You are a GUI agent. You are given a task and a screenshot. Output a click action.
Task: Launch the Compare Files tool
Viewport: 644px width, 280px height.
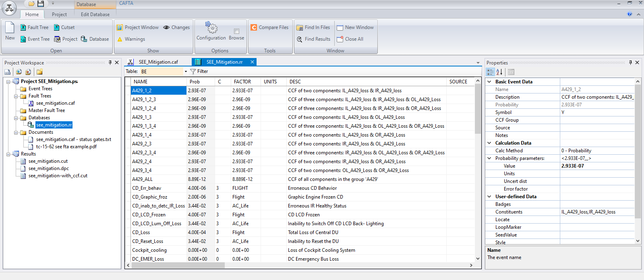(x=269, y=27)
